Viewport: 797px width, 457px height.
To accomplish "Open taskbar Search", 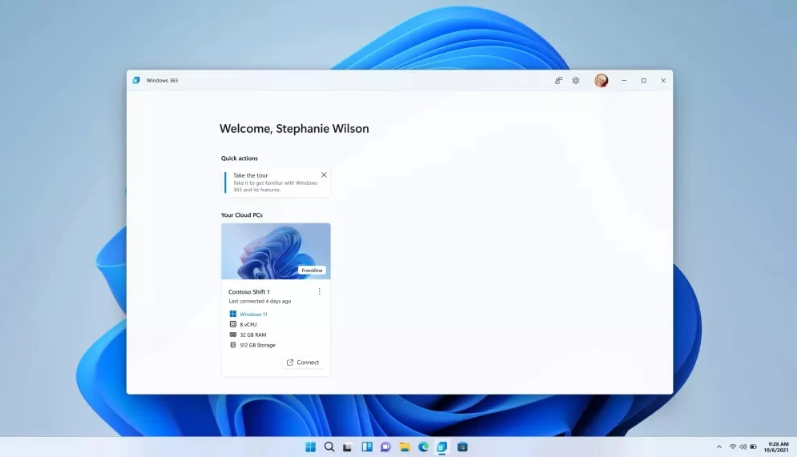I will point(329,447).
